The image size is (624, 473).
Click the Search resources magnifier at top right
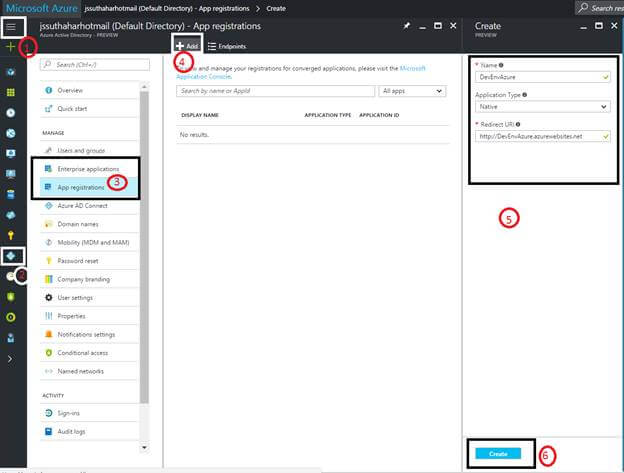[583, 8]
